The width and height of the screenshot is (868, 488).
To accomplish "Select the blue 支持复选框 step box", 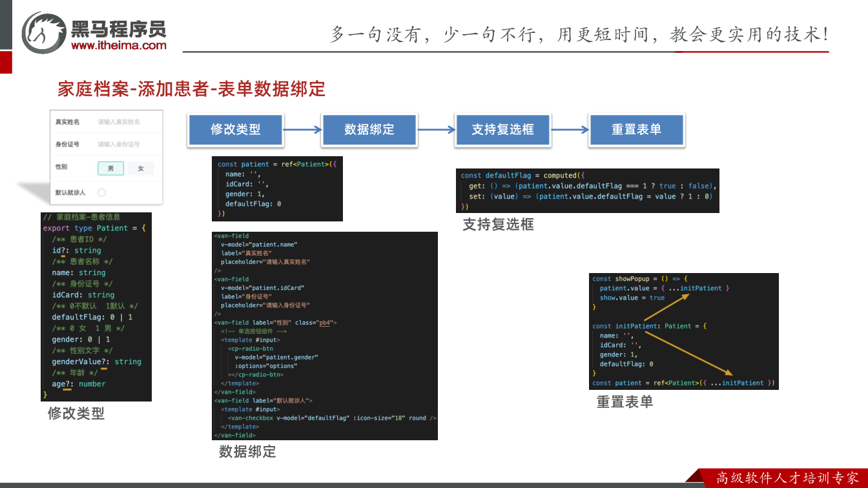I will 502,129.
